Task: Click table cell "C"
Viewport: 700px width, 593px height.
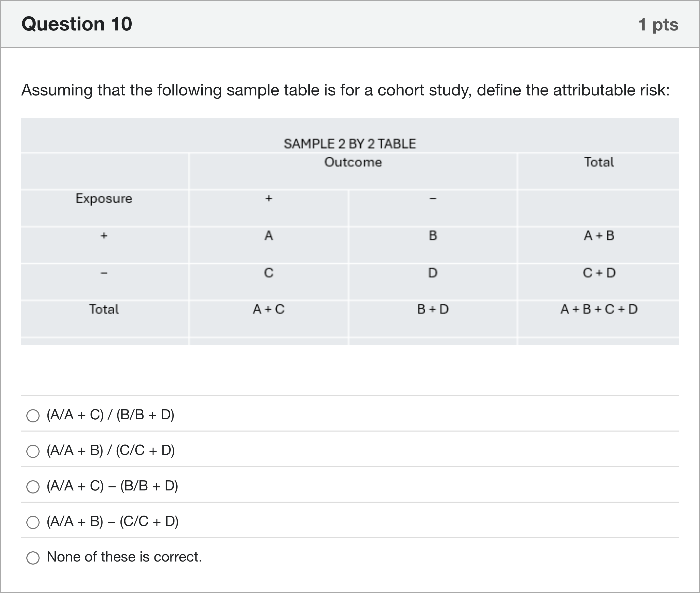Action: click(269, 273)
